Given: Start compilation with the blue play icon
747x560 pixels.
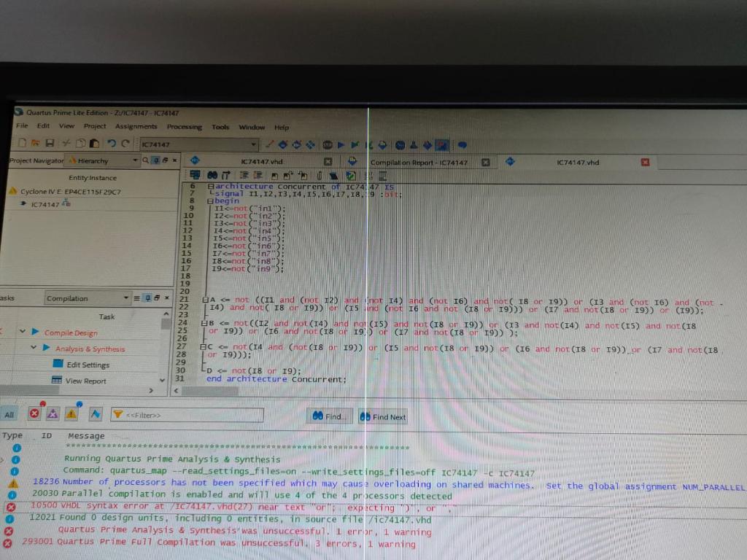Looking at the screenshot, I should [341, 145].
